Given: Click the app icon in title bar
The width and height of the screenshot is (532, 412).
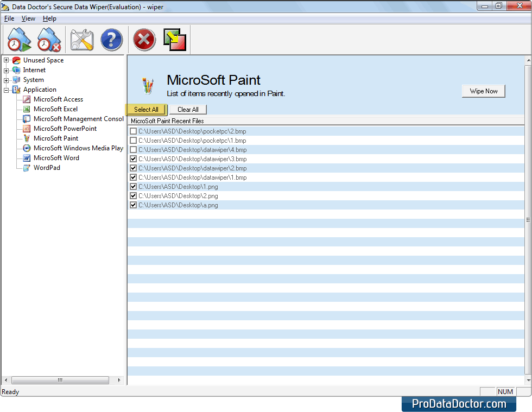Looking at the screenshot, I should pos(5,7).
